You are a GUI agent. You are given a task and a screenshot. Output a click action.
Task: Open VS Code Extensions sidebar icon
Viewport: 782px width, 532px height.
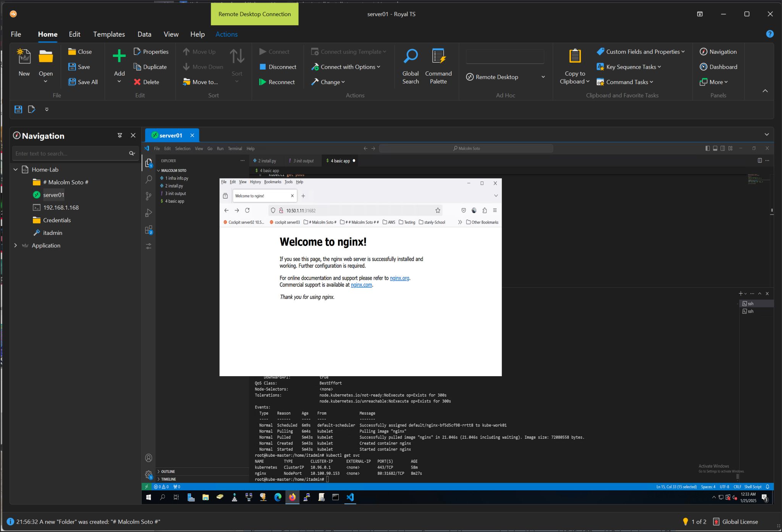tap(149, 230)
